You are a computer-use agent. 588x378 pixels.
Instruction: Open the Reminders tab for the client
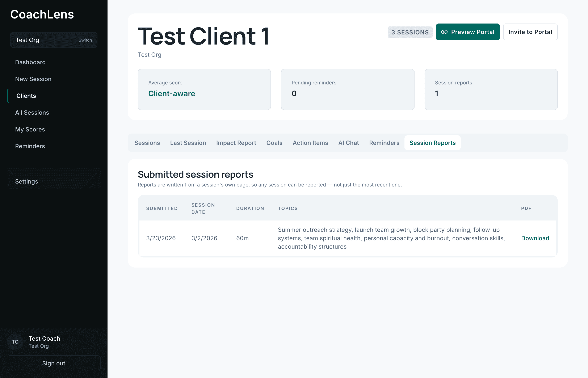[384, 143]
